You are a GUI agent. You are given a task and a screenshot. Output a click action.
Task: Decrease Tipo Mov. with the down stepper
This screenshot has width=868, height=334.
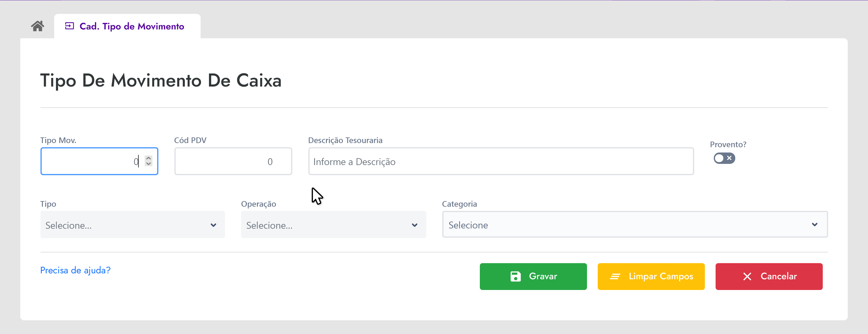[148, 164]
